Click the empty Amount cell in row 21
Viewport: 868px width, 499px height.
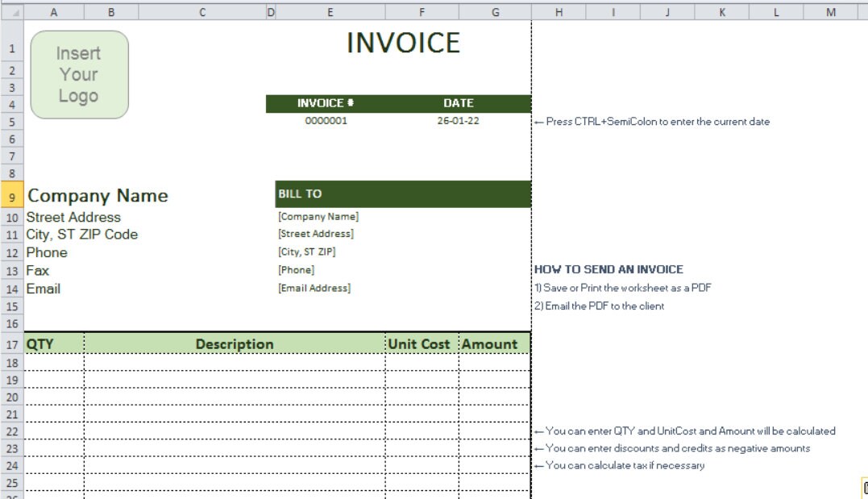point(494,414)
